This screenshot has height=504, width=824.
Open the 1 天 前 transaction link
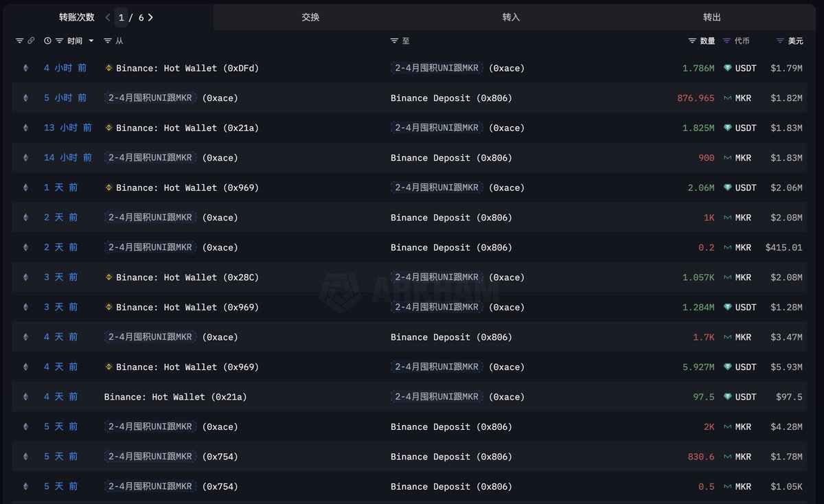point(60,187)
